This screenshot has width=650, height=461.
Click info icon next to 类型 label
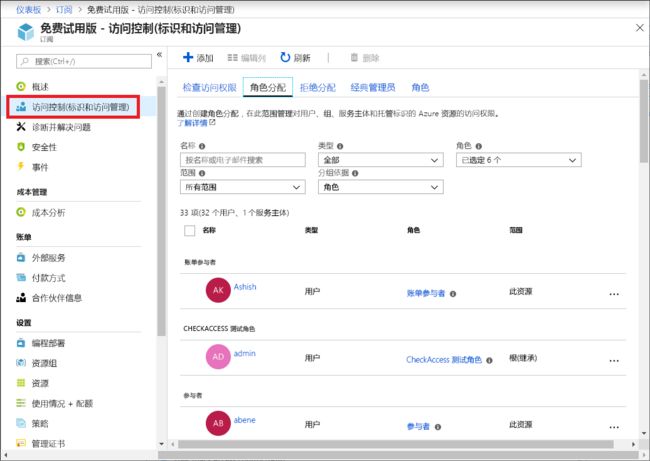point(340,146)
